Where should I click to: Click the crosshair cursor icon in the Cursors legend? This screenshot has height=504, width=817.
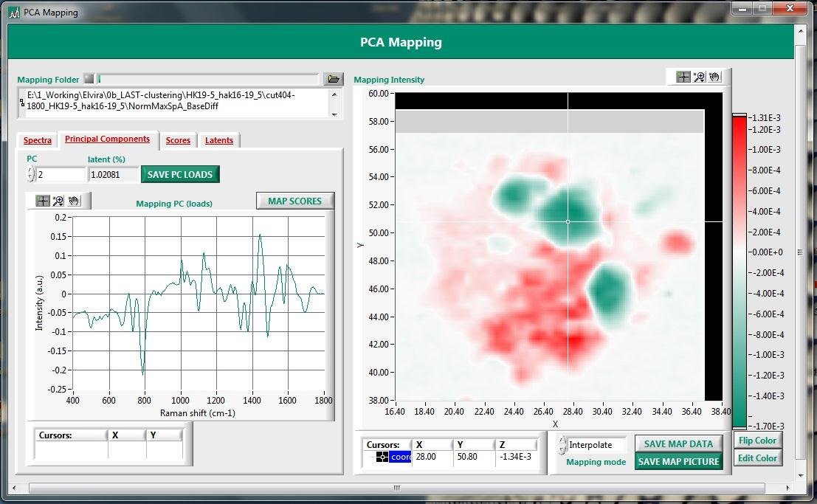tap(382, 457)
